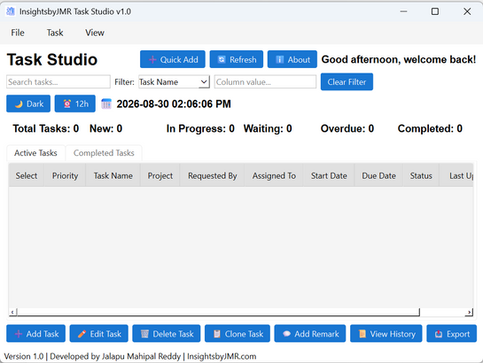Open the About dialog

click(x=292, y=60)
